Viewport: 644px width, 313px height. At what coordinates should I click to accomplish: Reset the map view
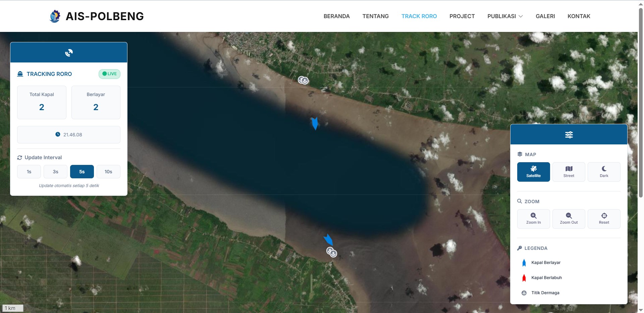(x=604, y=219)
